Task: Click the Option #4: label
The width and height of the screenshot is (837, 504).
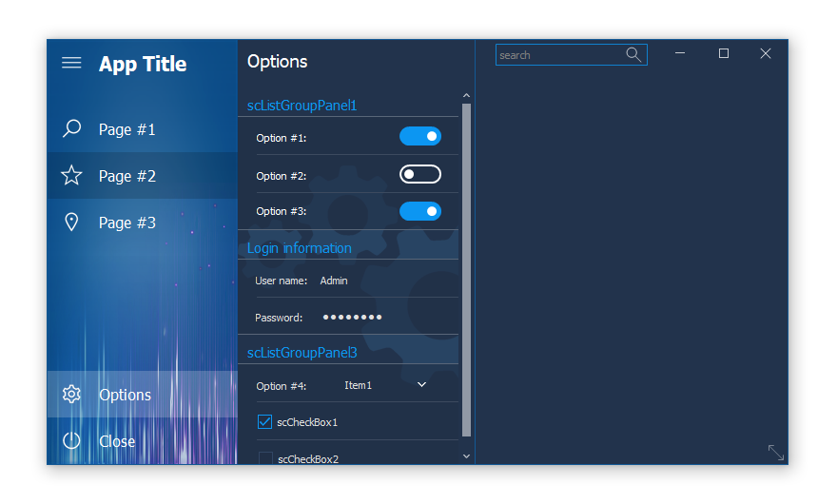Action: [x=282, y=386]
